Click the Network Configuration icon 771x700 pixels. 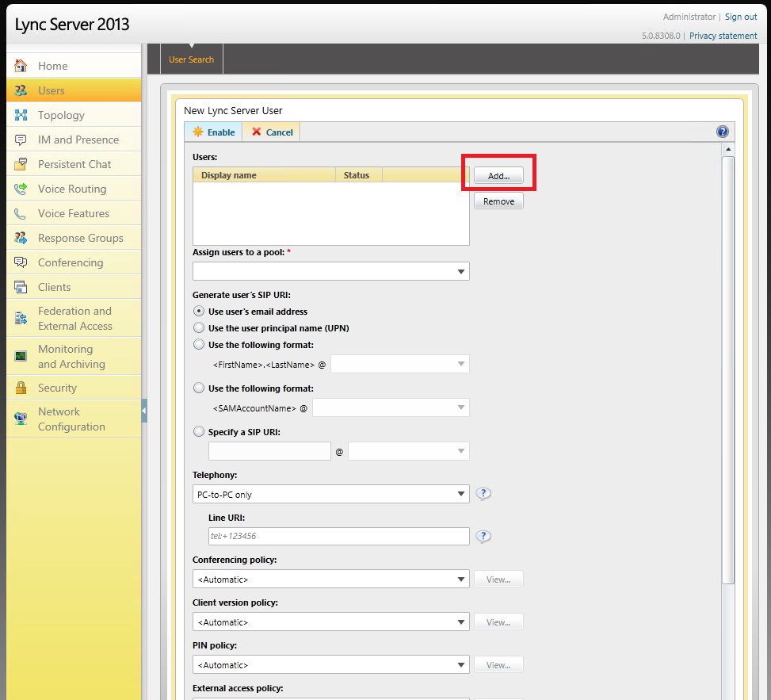coord(21,419)
